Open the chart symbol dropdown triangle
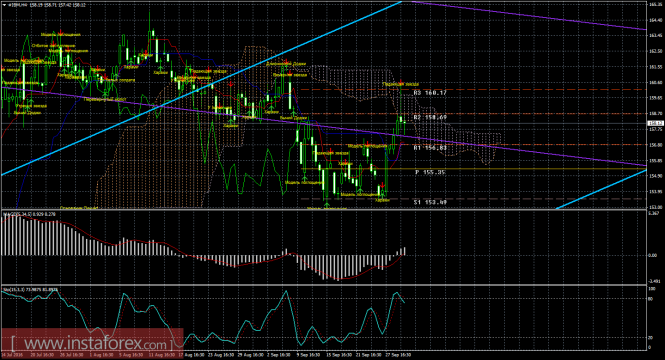665x360 pixels. (x=4, y=5)
